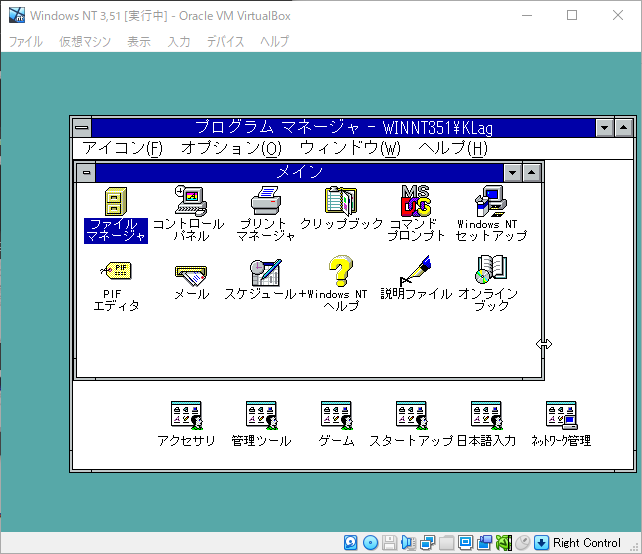Open the VirtualBox 入力 menu

(x=179, y=41)
